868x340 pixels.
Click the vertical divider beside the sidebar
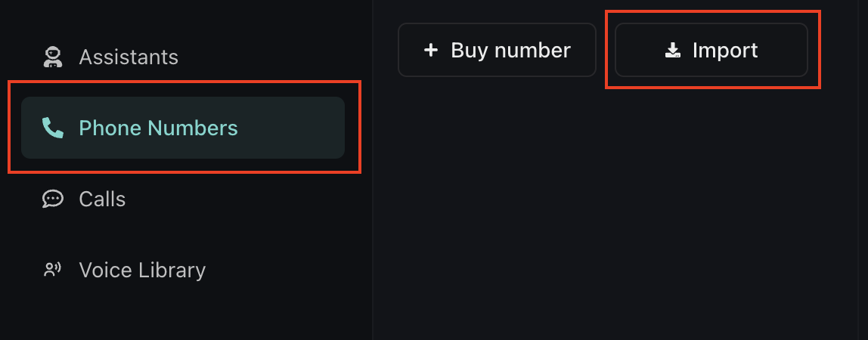(373, 227)
